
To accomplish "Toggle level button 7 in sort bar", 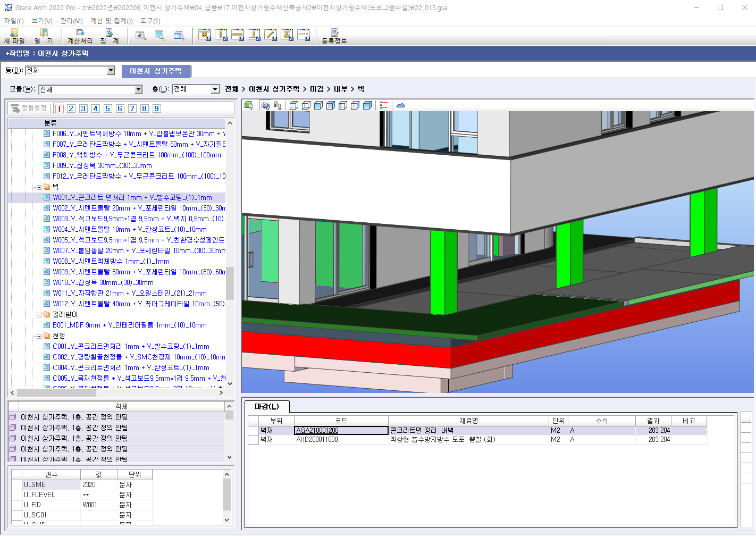I will coord(132,108).
